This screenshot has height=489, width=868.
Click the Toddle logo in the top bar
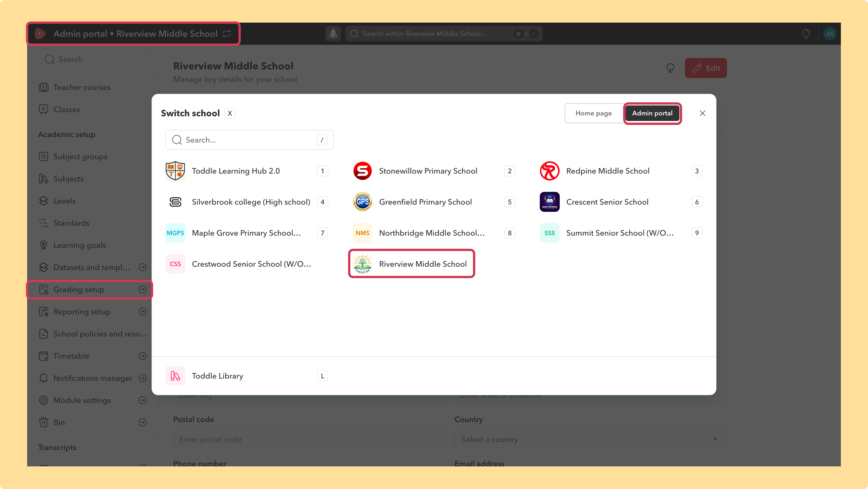(40, 34)
